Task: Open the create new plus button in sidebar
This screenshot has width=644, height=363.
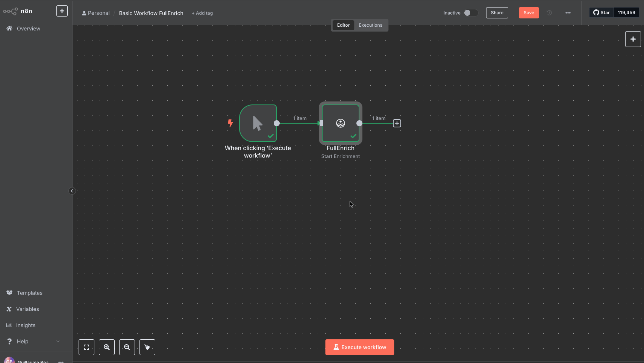Action: click(62, 11)
